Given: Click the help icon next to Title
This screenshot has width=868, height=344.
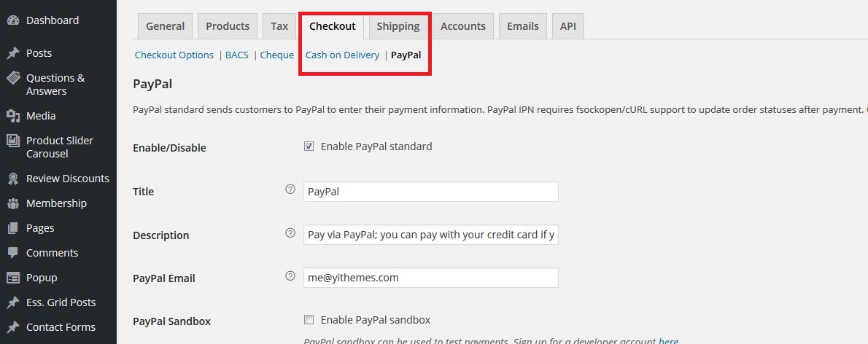Looking at the screenshot, I should 290,189.
